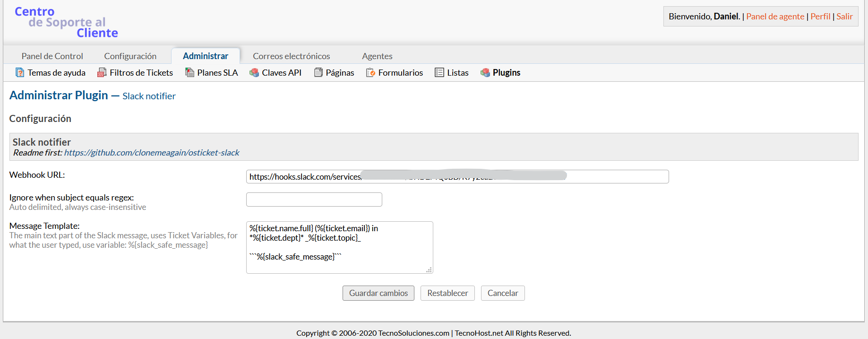Click the Páginas icon
This screenshot has width=868, height=339.
pyautogui.click(x=318, y=72)
